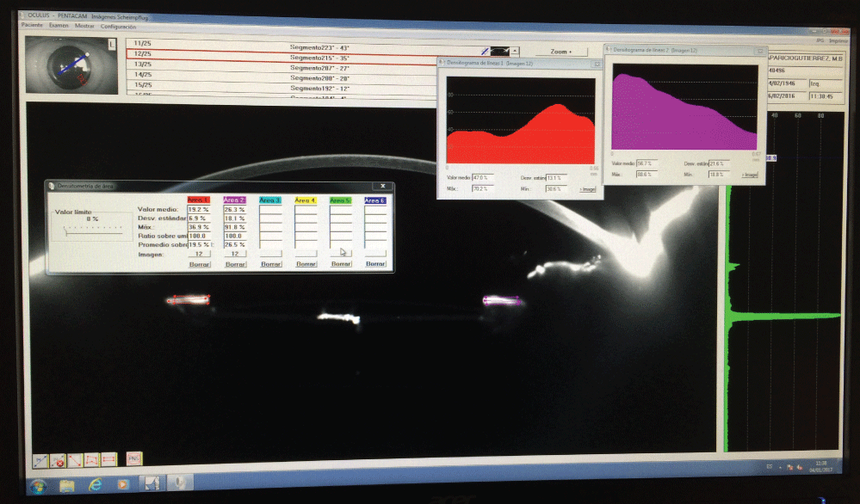This screenshot has height=504, width=860.
Task: Click the Zoom + button
Action: tap(560, 52)
